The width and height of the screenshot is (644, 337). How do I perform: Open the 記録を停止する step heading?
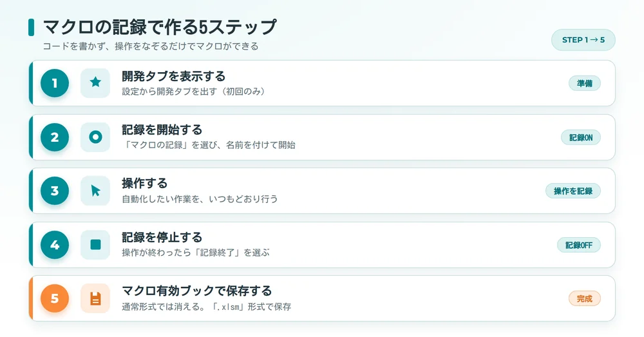[162, 238]
